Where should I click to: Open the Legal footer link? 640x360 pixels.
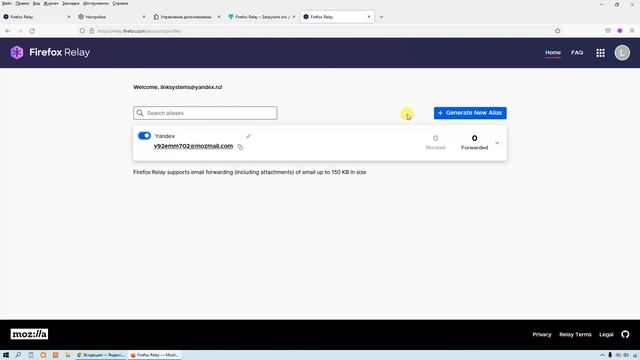[606, 334]
